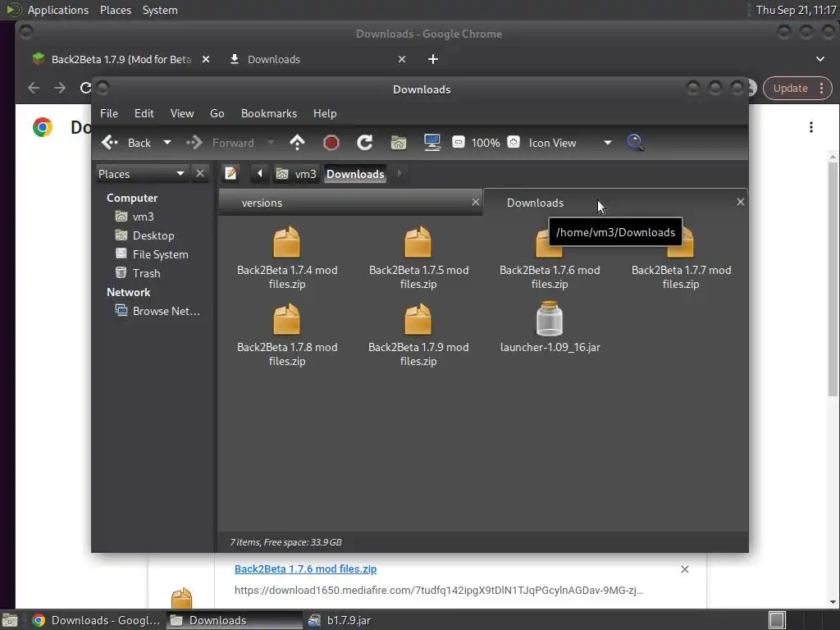Click show desktop icon in bottom panel
Viewport: 840px width, 630px height.
point(10,620)
